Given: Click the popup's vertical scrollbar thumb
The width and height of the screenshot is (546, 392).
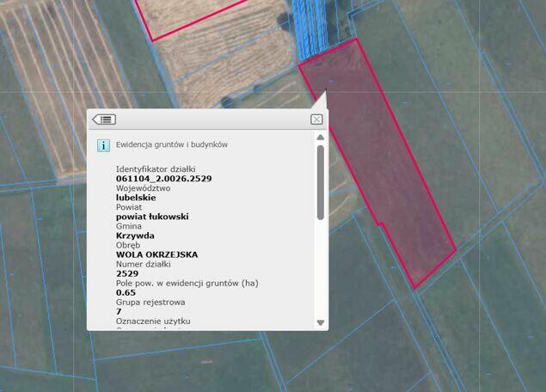Looking at the screenshot, I should click(321, 182).
